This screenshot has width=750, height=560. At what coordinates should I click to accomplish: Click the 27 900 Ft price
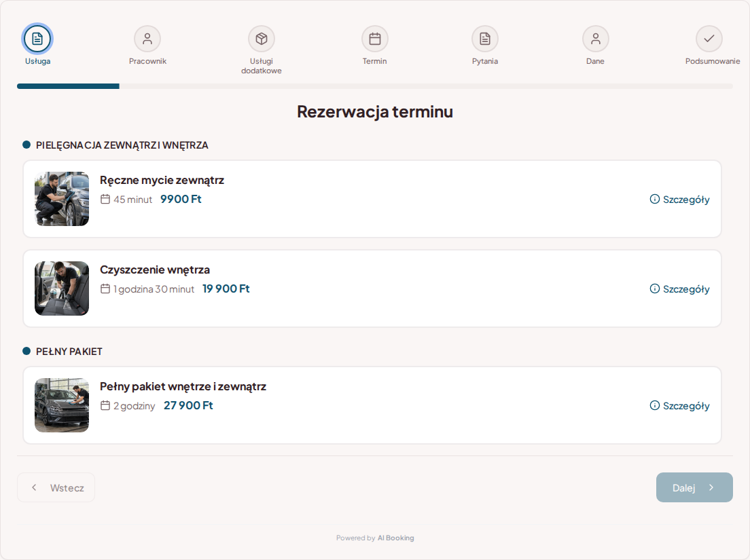(x=188, y=405)
